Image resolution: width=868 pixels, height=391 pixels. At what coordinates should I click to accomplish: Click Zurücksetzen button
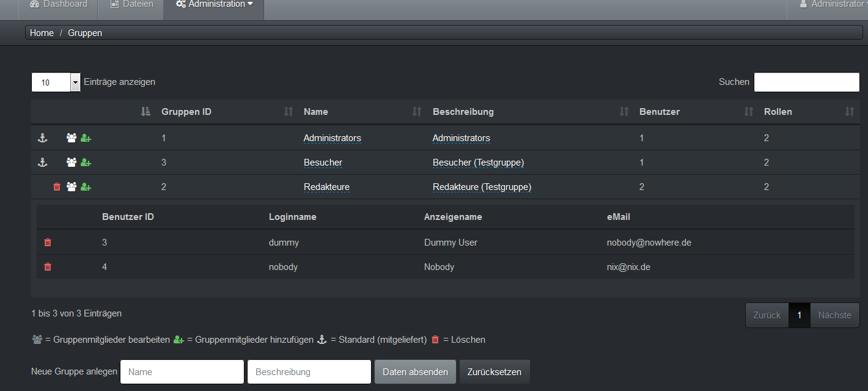point(494,372)
